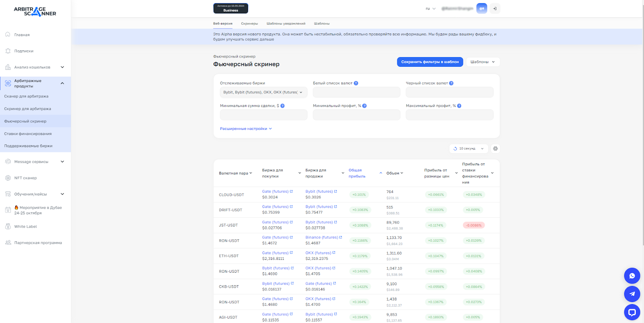Expand Анализ кошельков submenu
Viewport: 644px width, 323px height.
tap(62, 67)
